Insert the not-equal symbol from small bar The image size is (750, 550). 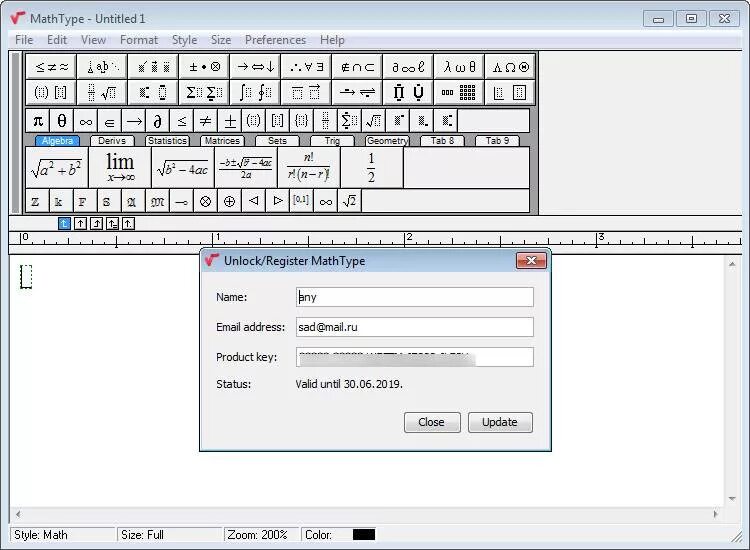click(206, 121)
